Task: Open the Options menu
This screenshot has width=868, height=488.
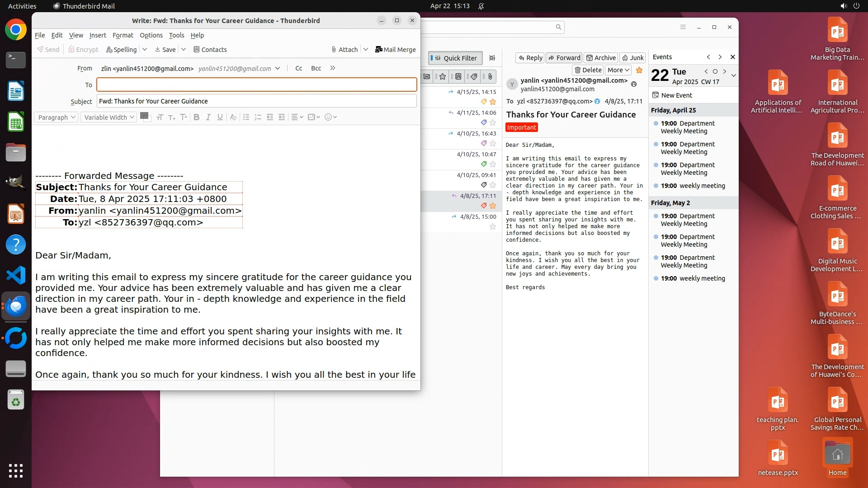Action: click(x=151, y=35)
